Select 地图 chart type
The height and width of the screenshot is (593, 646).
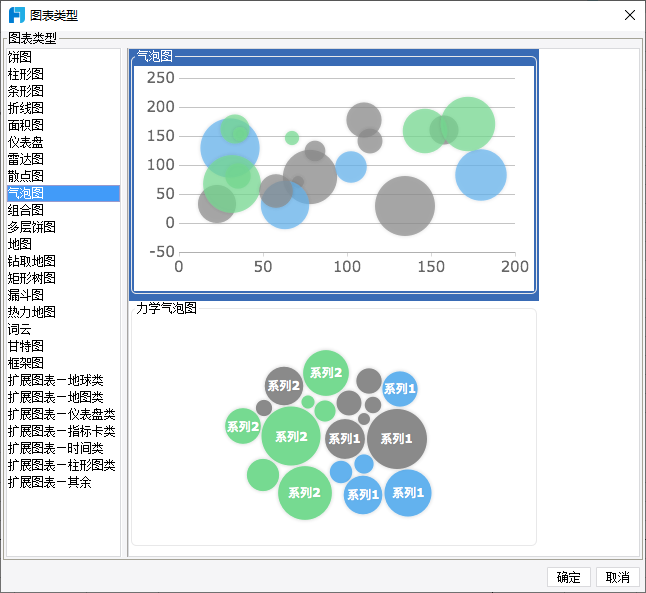tap(63, 244)
